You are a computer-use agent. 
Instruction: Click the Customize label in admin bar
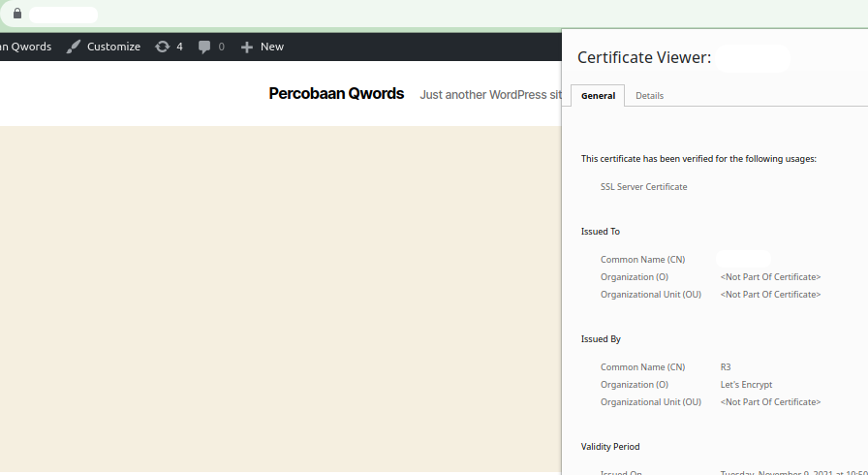click(113, 47)
